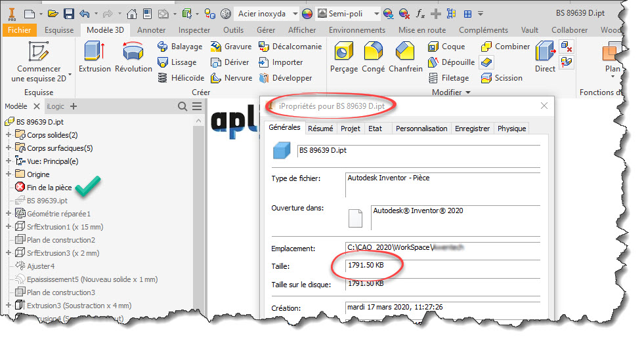This screenshot has width=644, height=341.
Task: Click the color wheel appearance icon
Action: (x=307, y=13)
